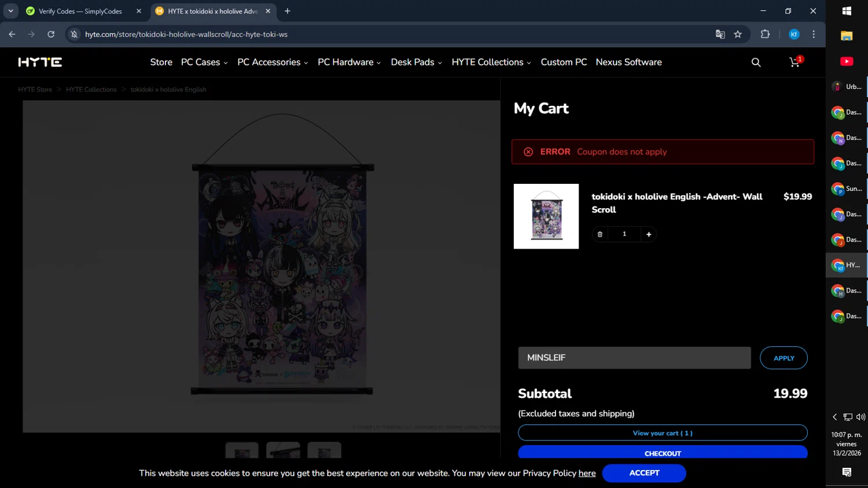Screen dimensions: 868x488
Task: Apply the coupon code
Action: (x=784, y=358)
